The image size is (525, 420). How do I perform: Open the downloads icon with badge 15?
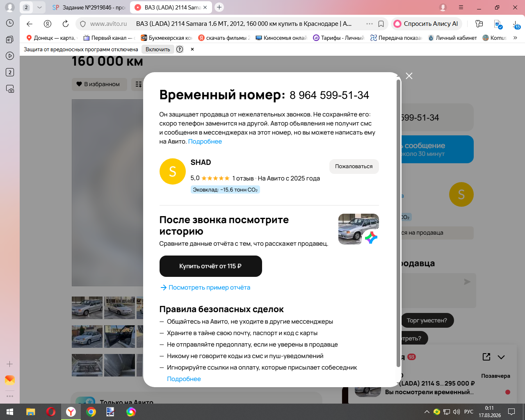coord(516,24)
